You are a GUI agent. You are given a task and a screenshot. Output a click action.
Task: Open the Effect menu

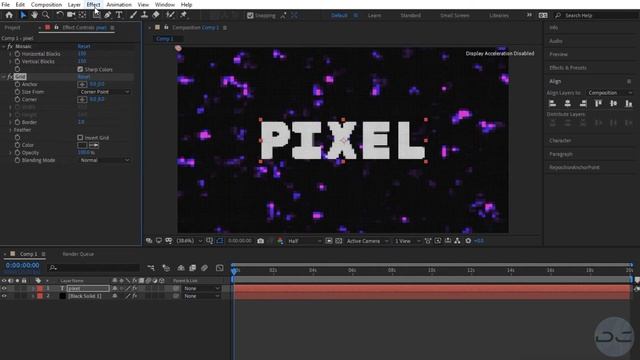[93, 4]
